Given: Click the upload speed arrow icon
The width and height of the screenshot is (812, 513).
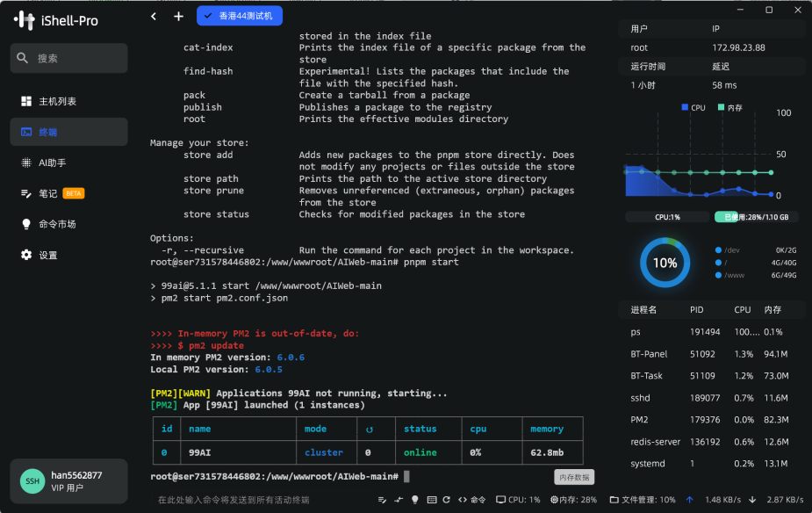Looking at the screenshot, I should coord(689,500).
